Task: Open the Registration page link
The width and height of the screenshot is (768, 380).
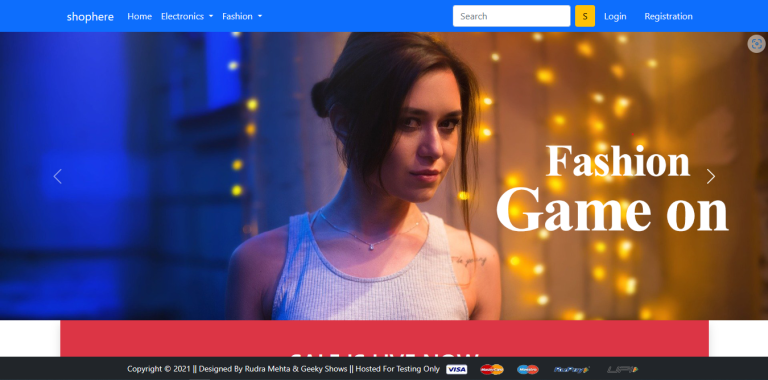Action: 668,16
